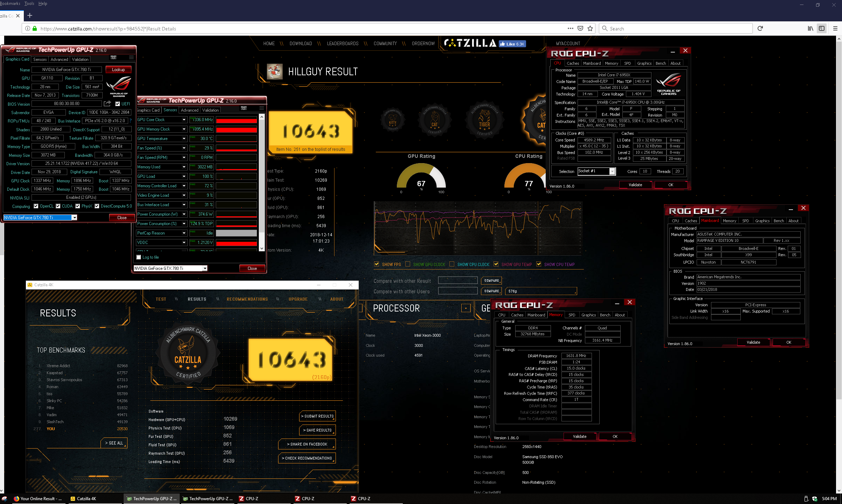The width and height of the screenshot is (842, 504).
Task: Expand the GPU Core Clock sensor dropdown
Action: pyautogui.click(x=184, y=120)
